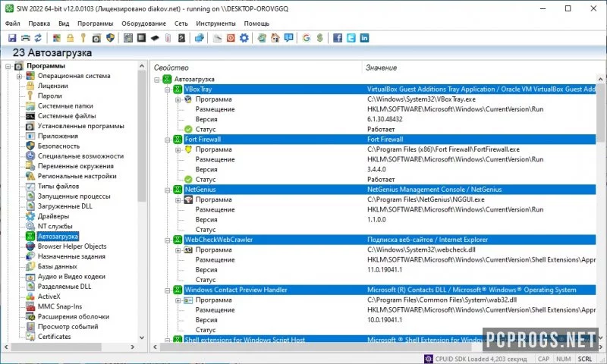This screenshot has width=607, height=364.
Task: Collapse Windows Contact Preview Handler entry
Action: [x=167, y=290]
